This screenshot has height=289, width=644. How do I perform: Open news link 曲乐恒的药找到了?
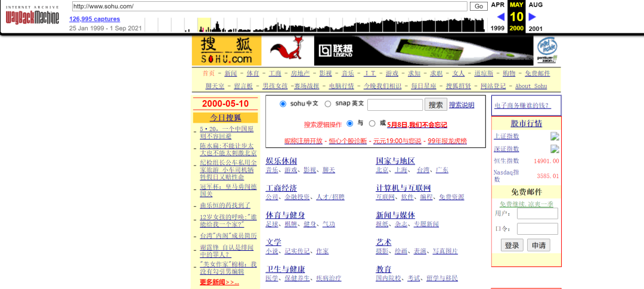pyautogui.click(x=225, y=205)
